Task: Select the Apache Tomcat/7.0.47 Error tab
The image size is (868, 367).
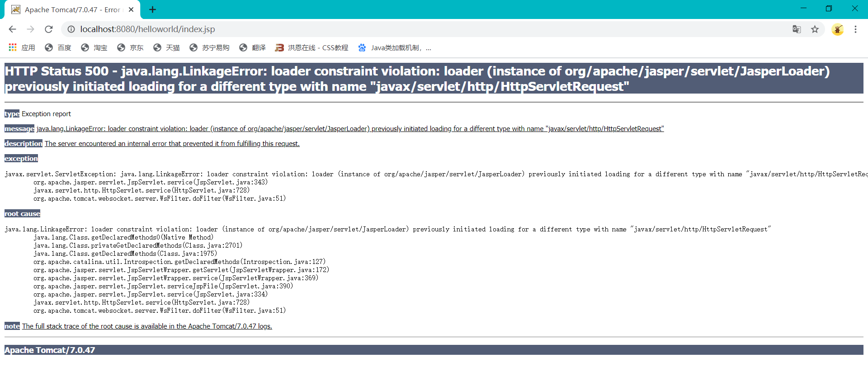Action: point(72,9)
